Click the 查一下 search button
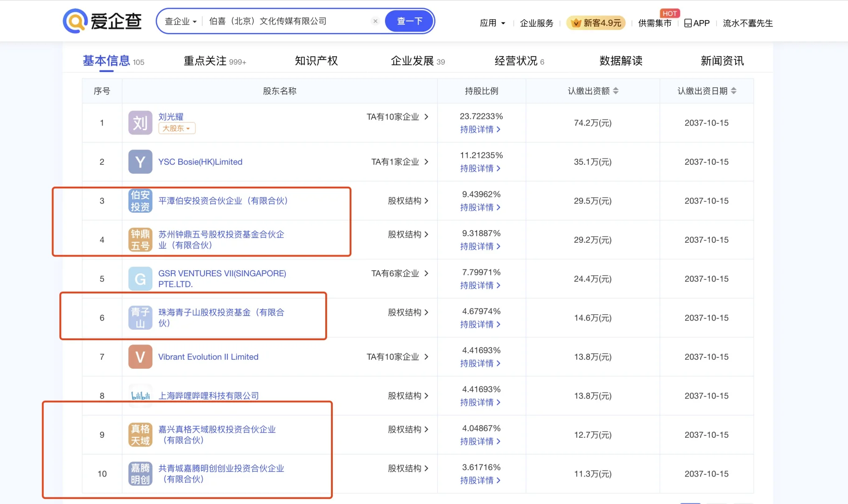 coord(409,21)
